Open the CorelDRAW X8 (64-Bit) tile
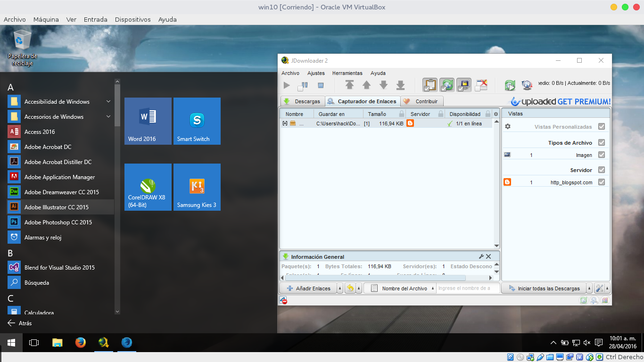 coord(148,187)
